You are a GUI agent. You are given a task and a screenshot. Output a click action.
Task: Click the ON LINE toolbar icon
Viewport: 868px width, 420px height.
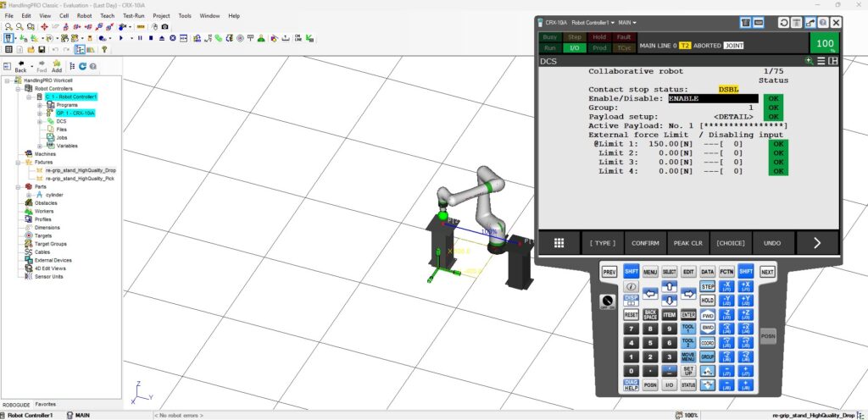tap(298, 38)
